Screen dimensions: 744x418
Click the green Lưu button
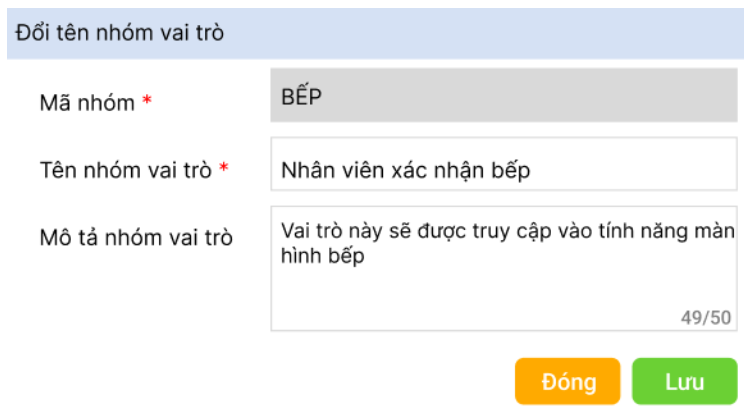(x=684, y=381)
